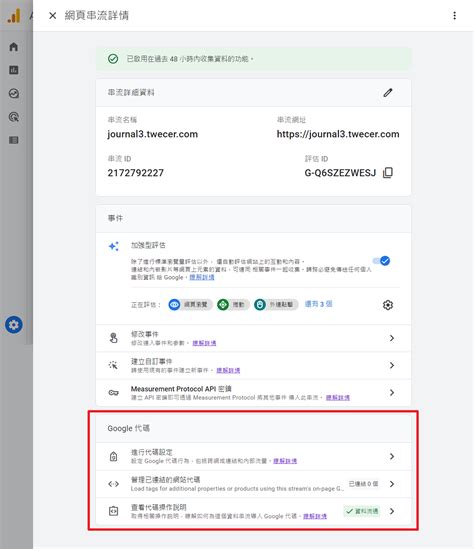Click the API secrets key icon

click(x=113, y=393)
